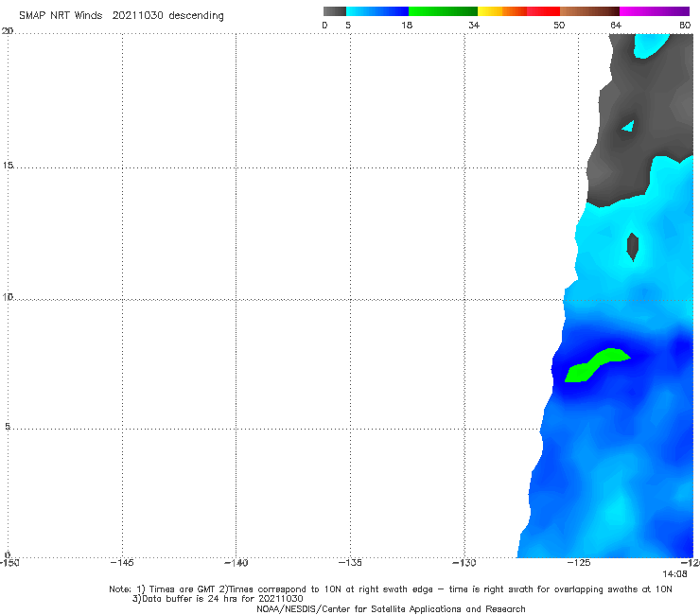This screenshot has width=700, height=615.
Task: Click the NOAA/NESDIS credit line
Action: tap(391, 608)
